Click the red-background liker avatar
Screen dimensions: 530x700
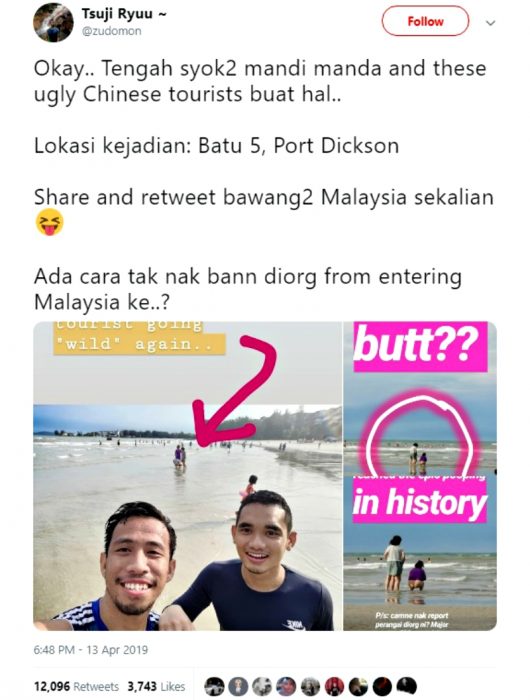[334, 687]
